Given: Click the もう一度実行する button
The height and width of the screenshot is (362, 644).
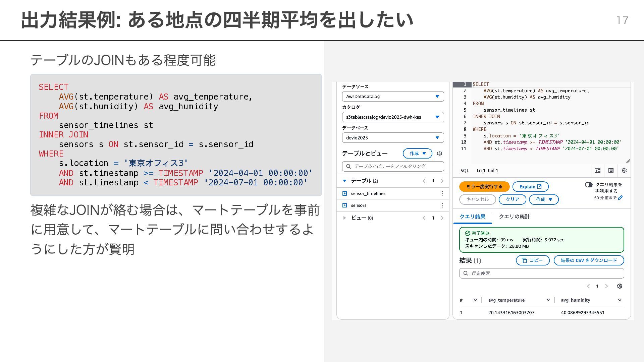Looking at the screenshot, I should [484, 187].
